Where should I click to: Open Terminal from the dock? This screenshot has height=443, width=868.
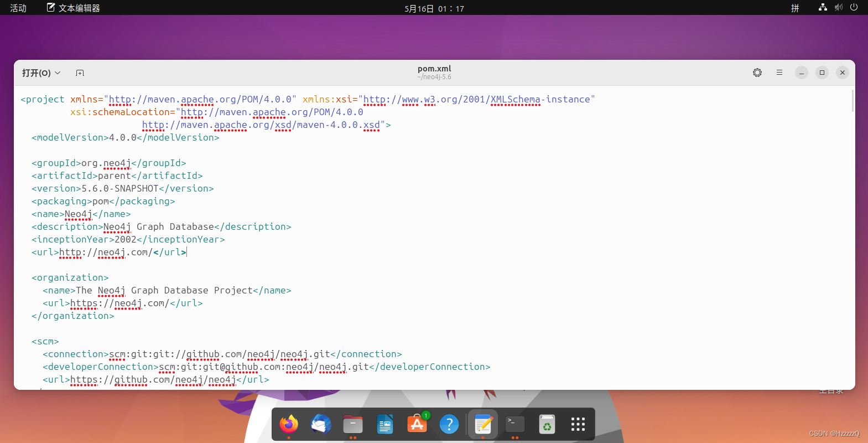515,425
